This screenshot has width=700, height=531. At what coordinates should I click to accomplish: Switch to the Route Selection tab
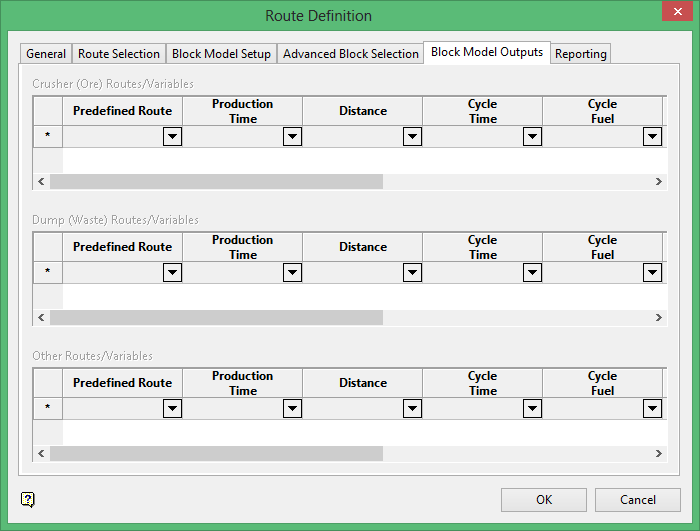[x=119, y=54]
